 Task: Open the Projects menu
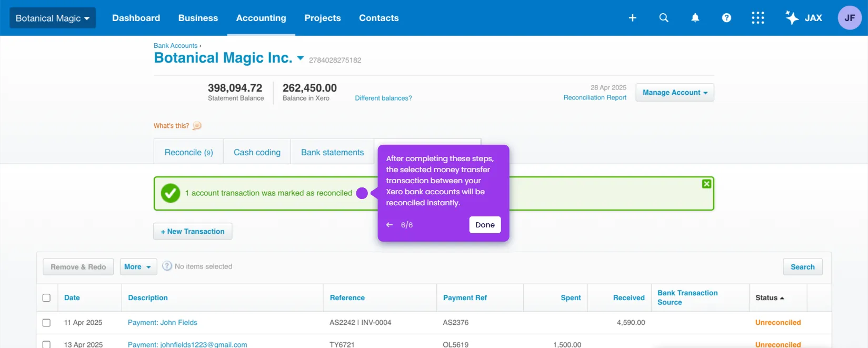click(x=323, y=18)
